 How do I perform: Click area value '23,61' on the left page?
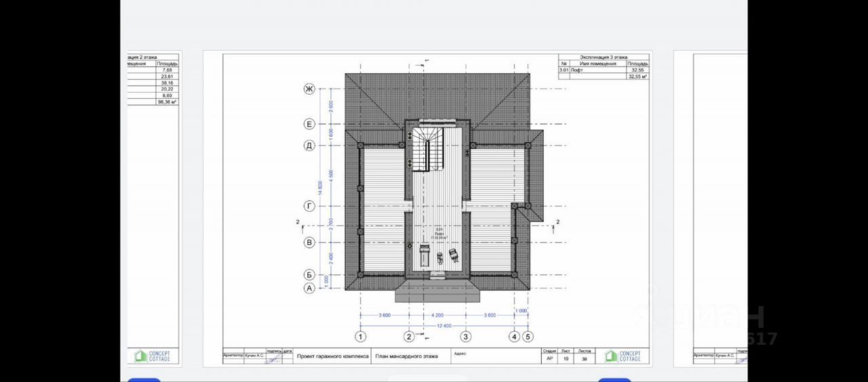pyautogui.click(x=167, y=77)
